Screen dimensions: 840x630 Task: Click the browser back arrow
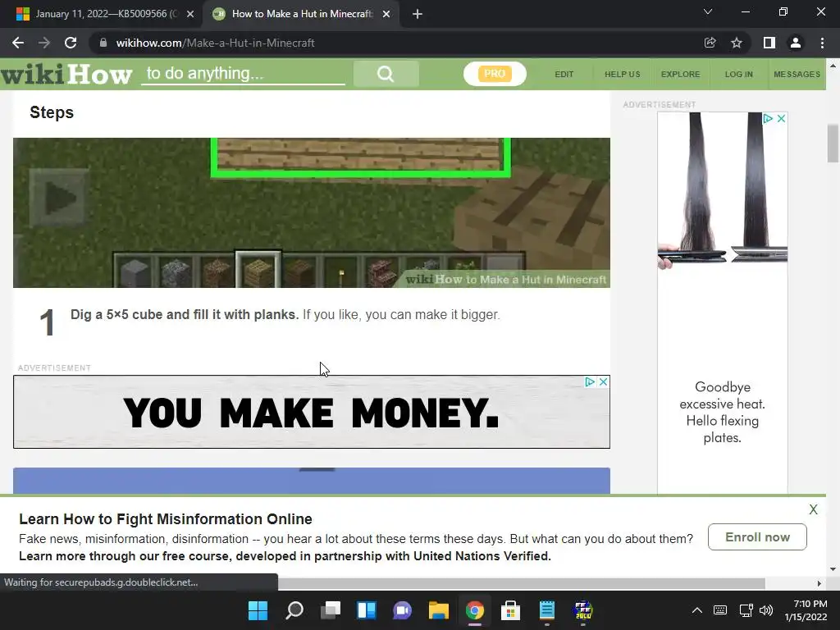pyautogui.click(x=18, y=43)
